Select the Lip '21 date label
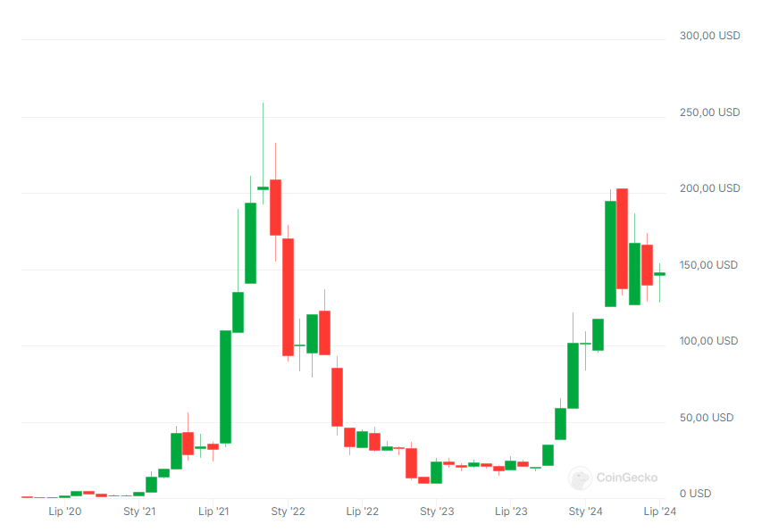770x532 pixels. pos(213,511)
